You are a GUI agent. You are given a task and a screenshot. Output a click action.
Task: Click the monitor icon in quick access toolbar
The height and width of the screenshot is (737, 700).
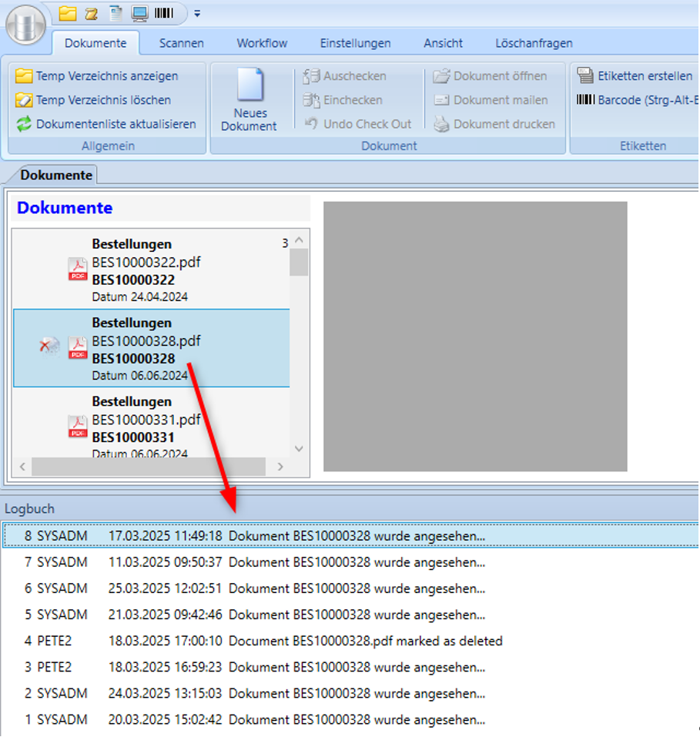139,13
